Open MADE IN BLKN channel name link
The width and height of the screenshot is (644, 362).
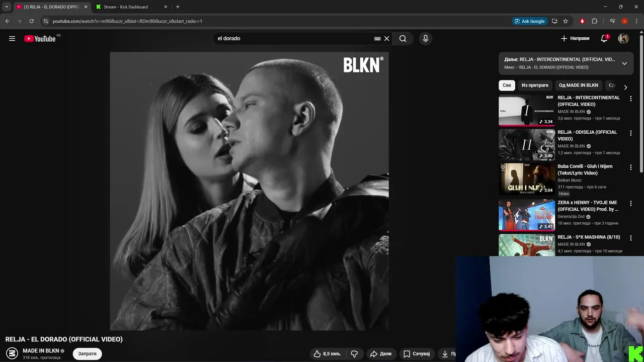click(x=41, y=350)
